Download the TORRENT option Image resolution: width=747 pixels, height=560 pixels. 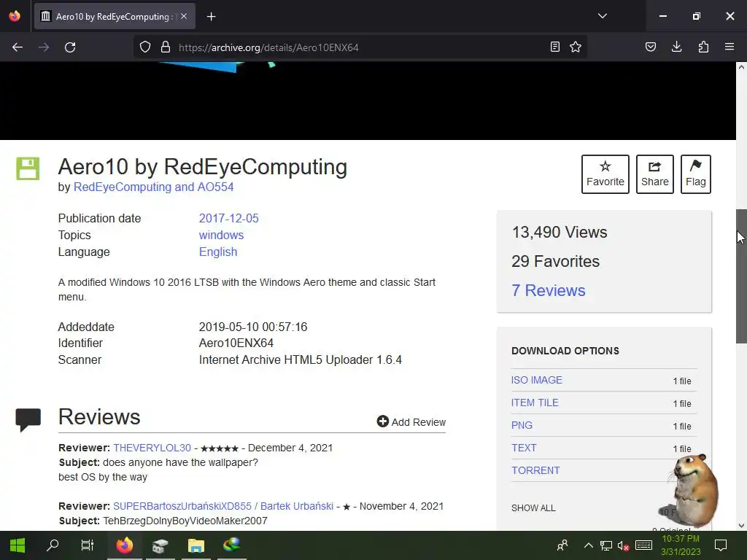(535, 470)
